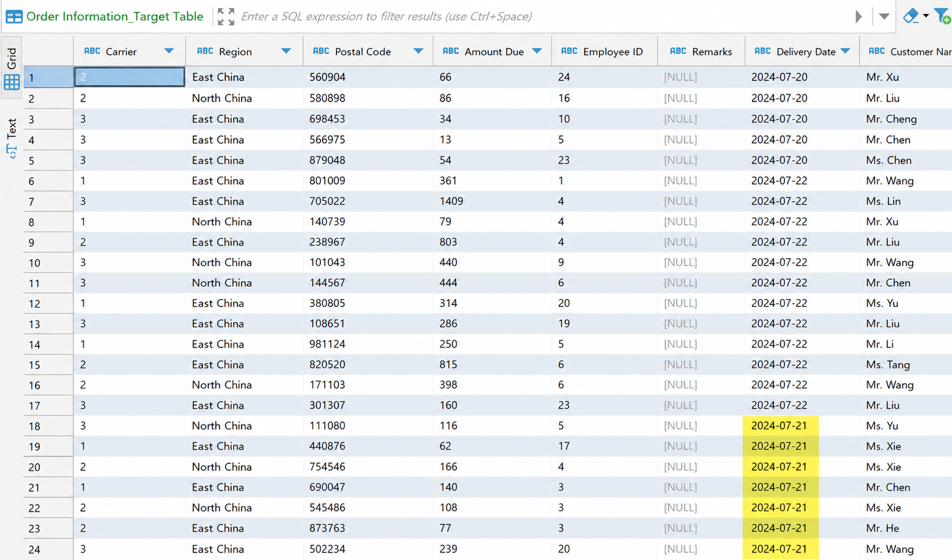Viewport: 952px width, 560px height.
Task: Click Delivery Date ABC type icon
Action: tap(762, 51)
